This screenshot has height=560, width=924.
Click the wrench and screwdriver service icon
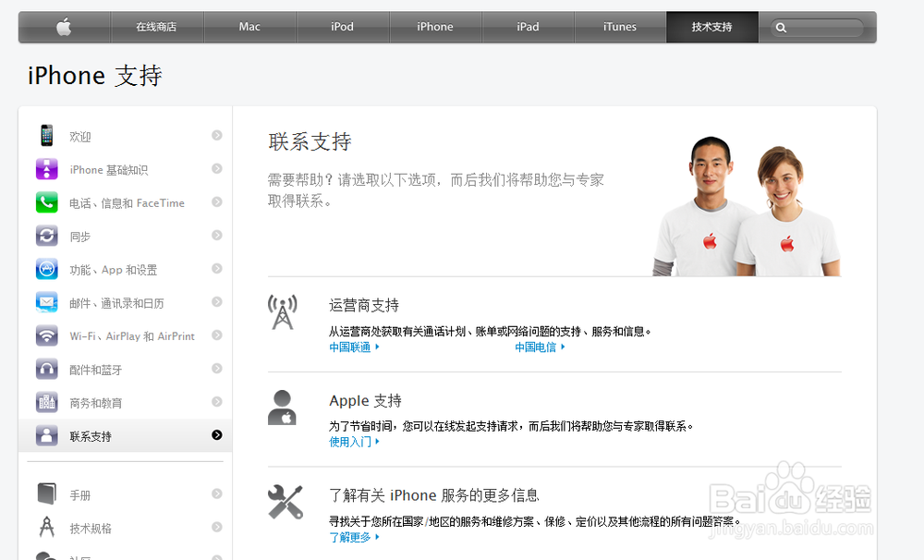coord(286,502)
